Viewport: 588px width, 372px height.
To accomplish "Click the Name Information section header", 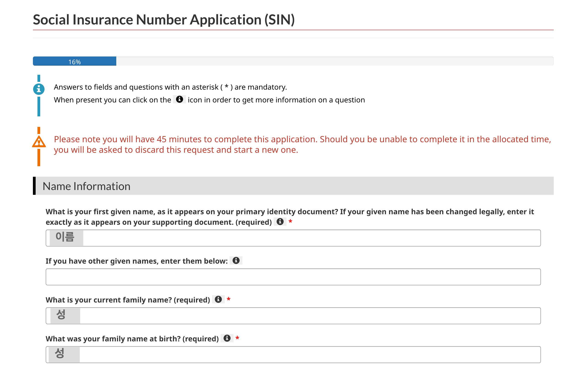I will point(86,186).
